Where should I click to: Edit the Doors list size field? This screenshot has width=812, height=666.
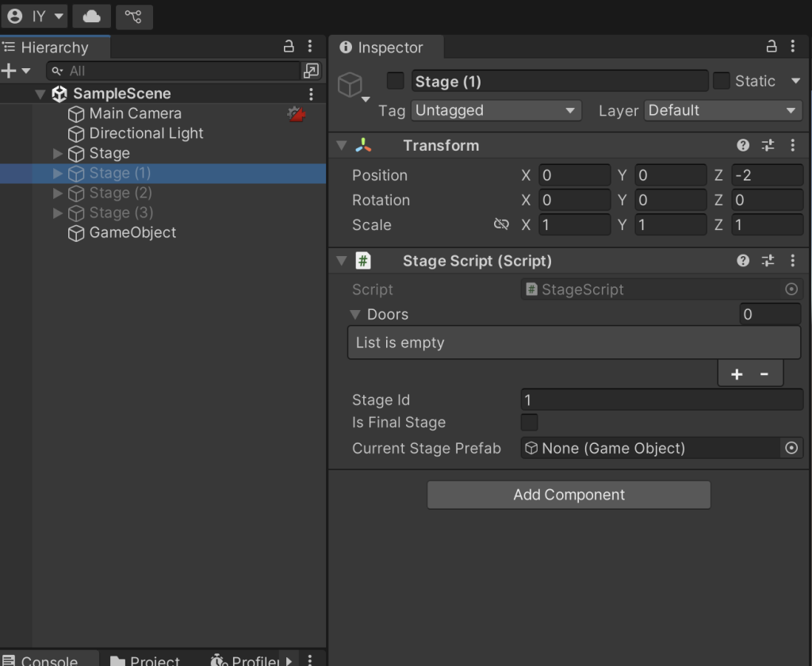tap(770, 314)
